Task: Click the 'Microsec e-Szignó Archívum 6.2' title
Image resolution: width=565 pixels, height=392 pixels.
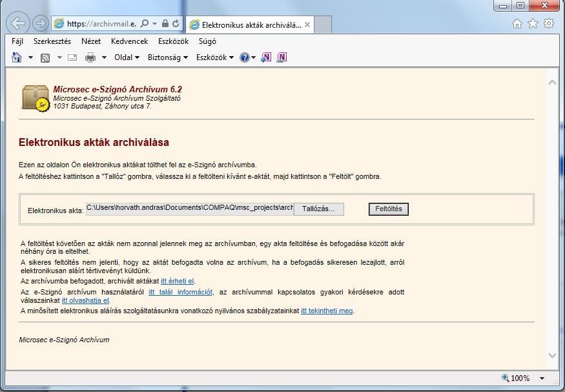Action: pos(118,89)
